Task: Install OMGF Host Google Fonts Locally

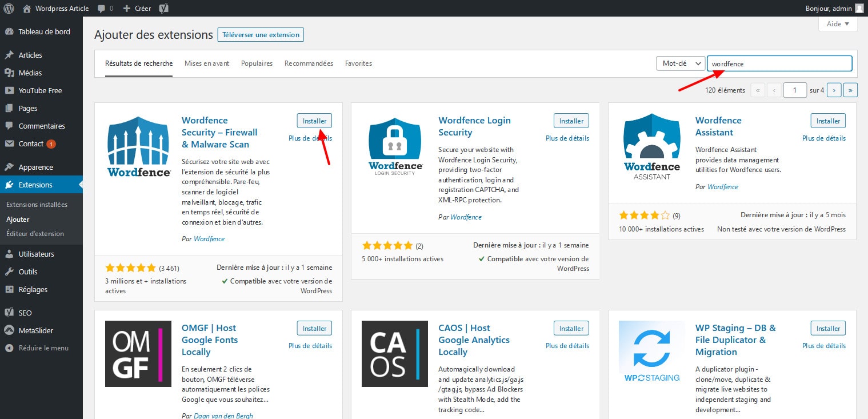Action: [314, 328]
